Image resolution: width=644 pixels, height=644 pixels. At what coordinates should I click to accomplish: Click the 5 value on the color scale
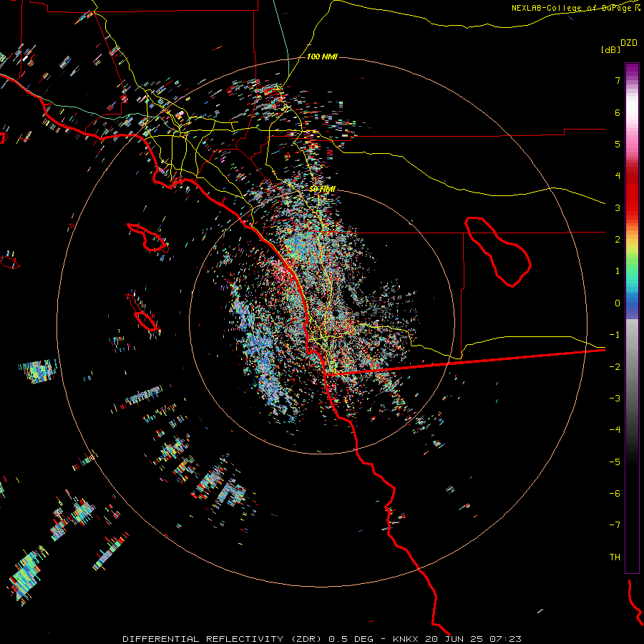pos(618,144)
